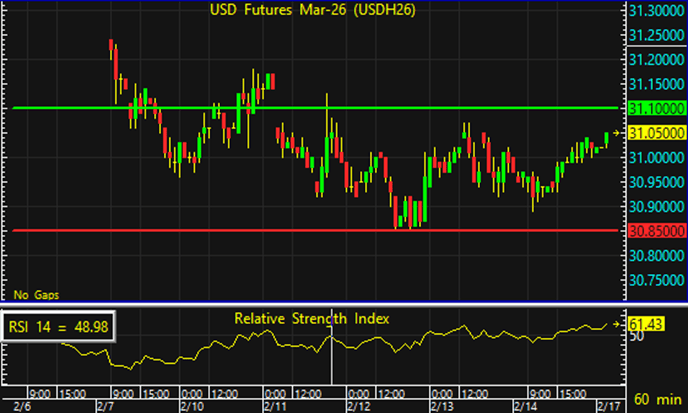Image resolution: width=688 pixels, height=413 pixels.
Task: Click the white vertical cursor line in RSI pane
Action: click(x=331, y=355)
